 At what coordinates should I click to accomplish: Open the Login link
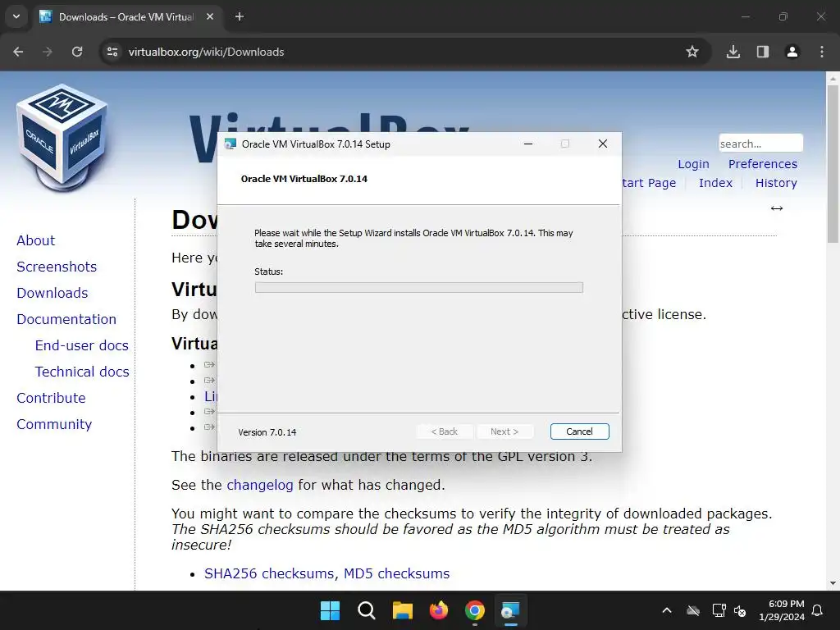[693, 164]
